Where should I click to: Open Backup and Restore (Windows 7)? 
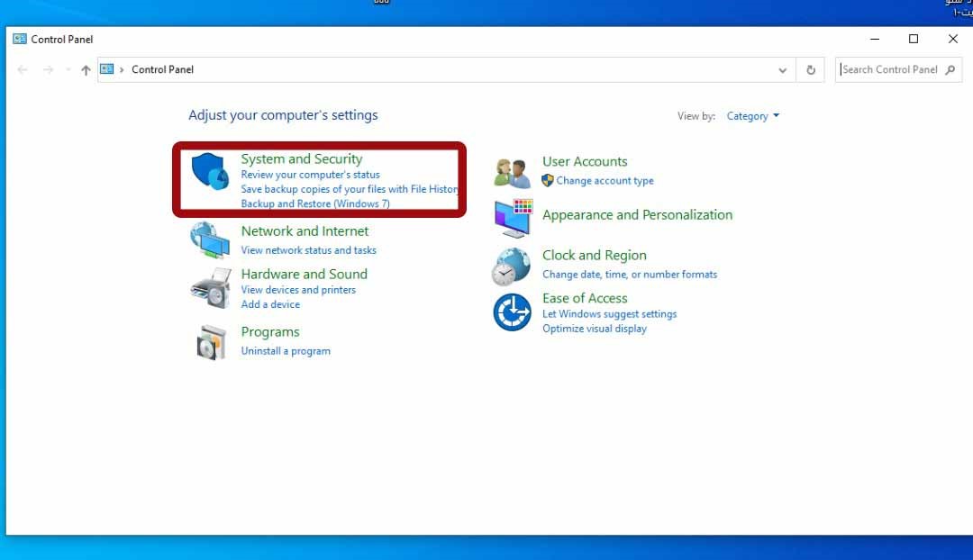click(x=314, y=204)
